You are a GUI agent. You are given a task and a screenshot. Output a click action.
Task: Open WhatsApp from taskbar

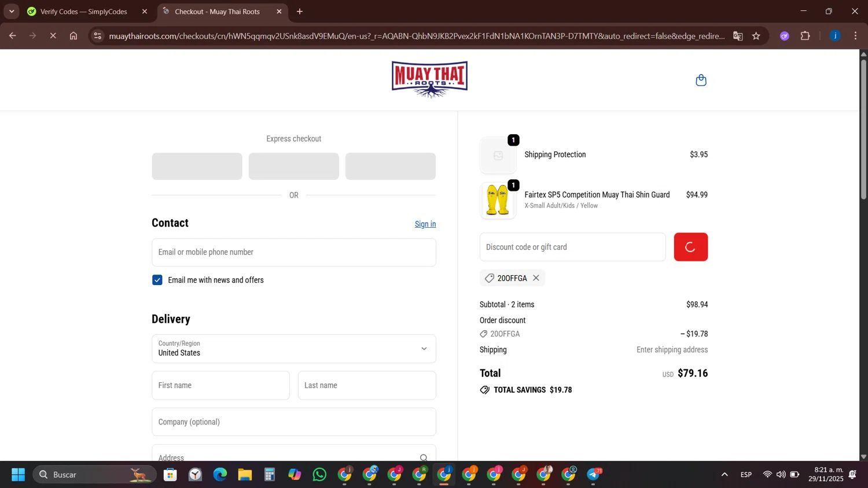(319, 475)
